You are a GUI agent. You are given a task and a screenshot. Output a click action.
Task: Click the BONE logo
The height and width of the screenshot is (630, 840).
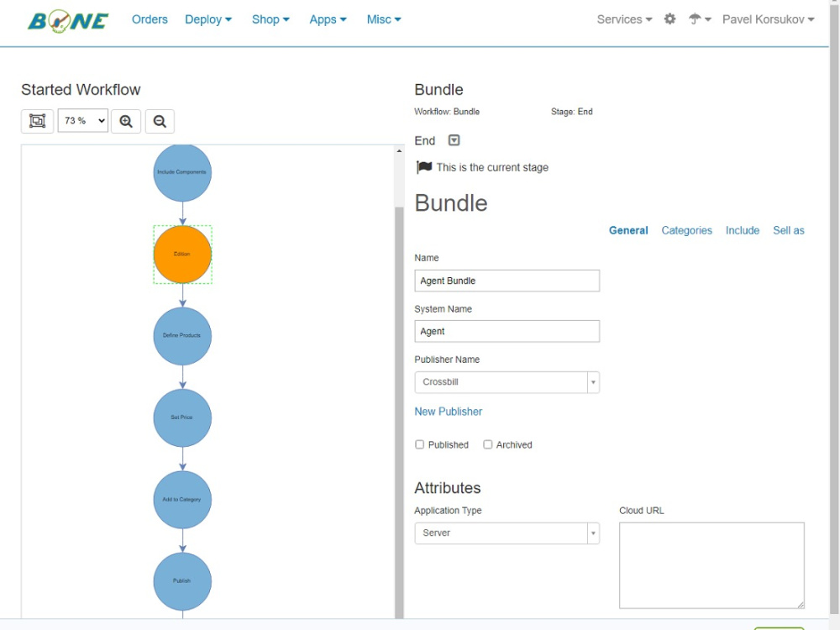[68, 21]
